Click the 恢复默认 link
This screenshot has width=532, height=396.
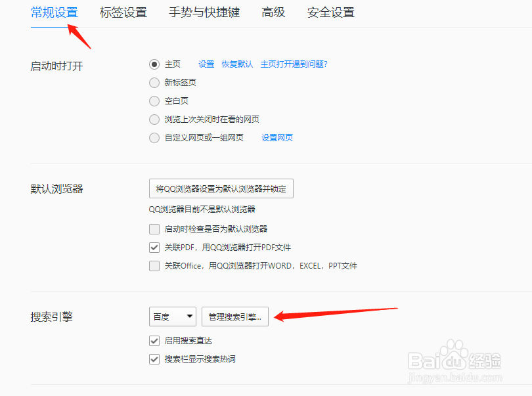click(x=237, y=64)
